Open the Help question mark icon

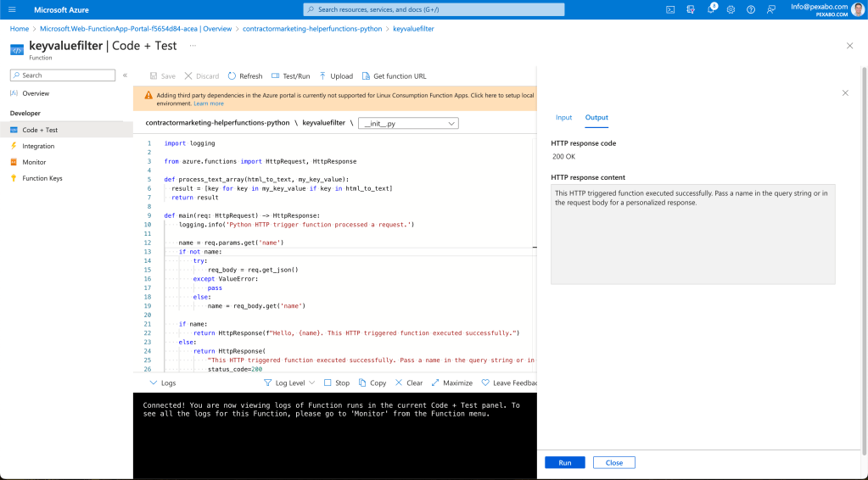(x=751, y=10)
